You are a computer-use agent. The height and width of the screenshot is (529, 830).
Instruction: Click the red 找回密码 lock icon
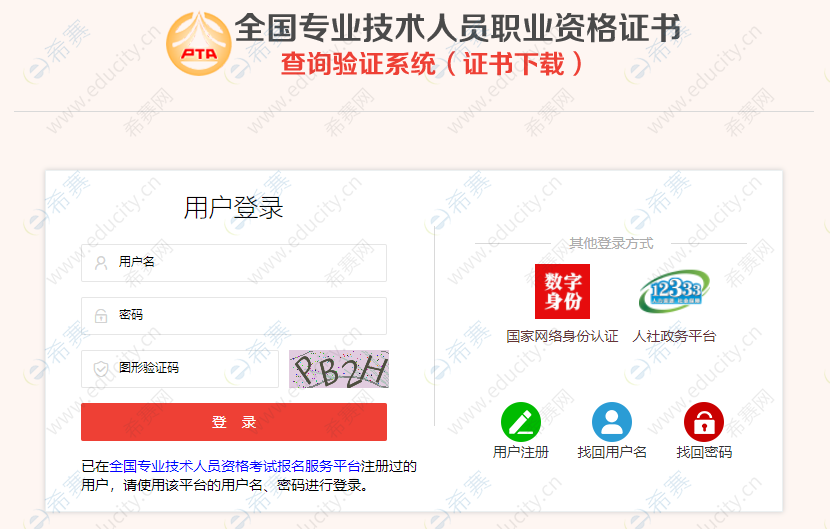click(704, 422)
